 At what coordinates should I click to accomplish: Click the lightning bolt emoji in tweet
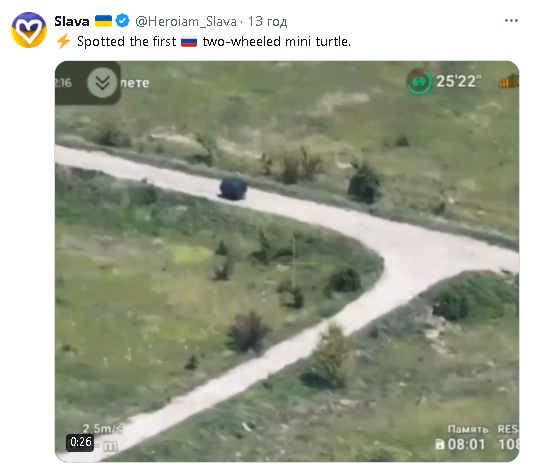[63, 42]
